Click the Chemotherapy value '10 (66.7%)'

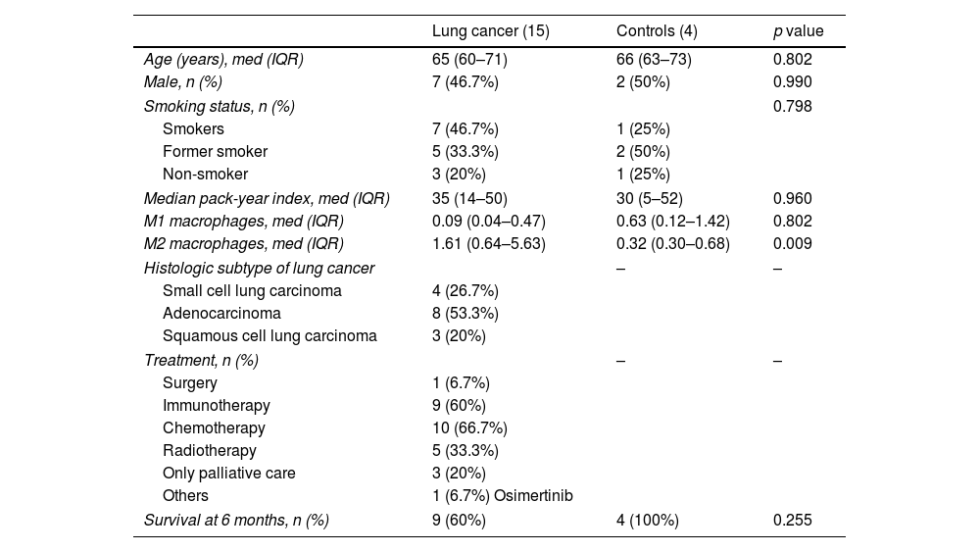469,427
